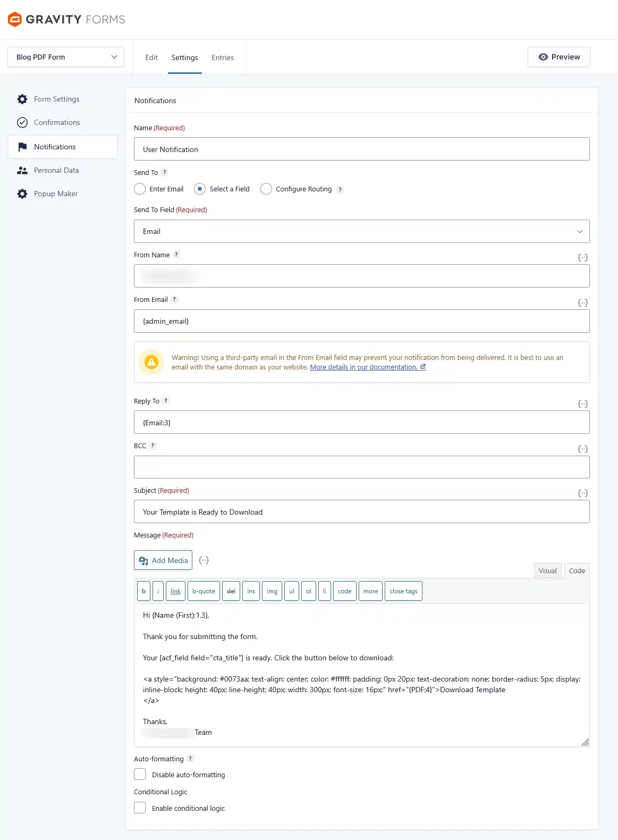Insert merge tag into Message
Image resolution: width=618 pixels, height=840 pixels.
(x=204, y=560)
